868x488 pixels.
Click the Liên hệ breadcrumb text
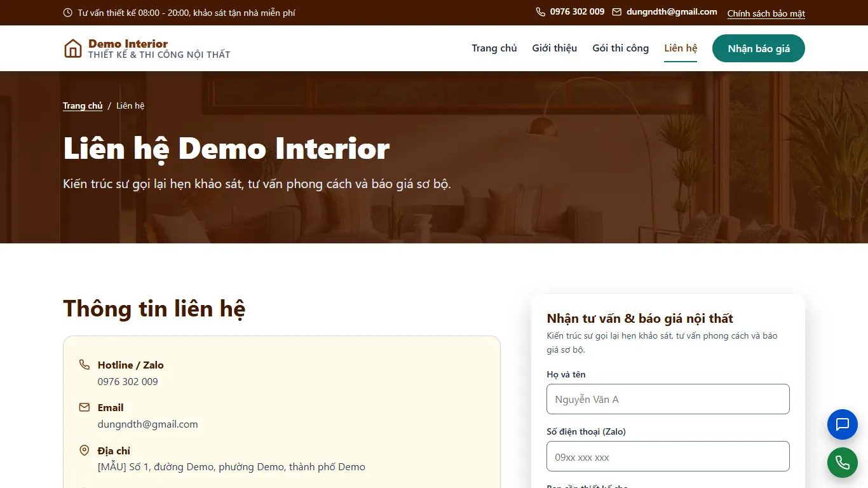click(x=130, y=105)
